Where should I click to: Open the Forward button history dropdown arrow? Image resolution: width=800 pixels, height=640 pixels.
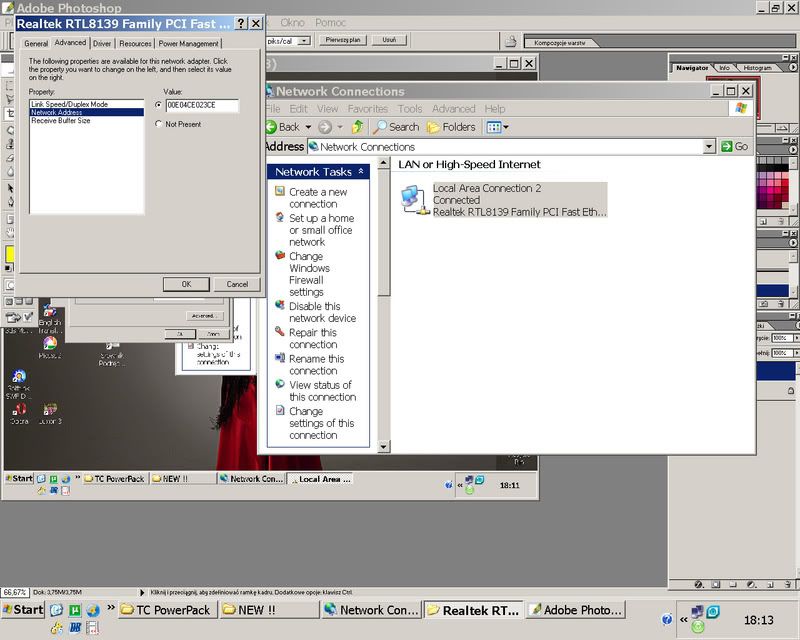(x=339, y=127)
